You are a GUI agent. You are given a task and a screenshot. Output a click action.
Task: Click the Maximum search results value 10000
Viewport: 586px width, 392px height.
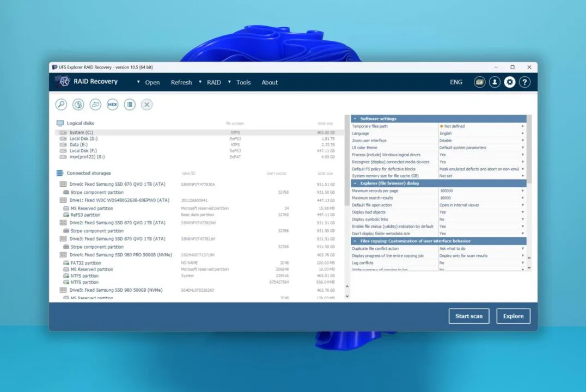click(x=445, y=198)
